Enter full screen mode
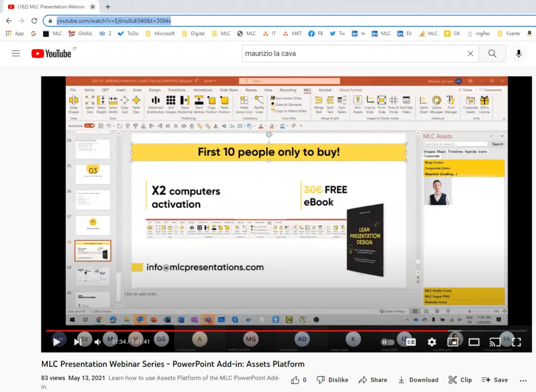536x392 pixels. [516, 342]
